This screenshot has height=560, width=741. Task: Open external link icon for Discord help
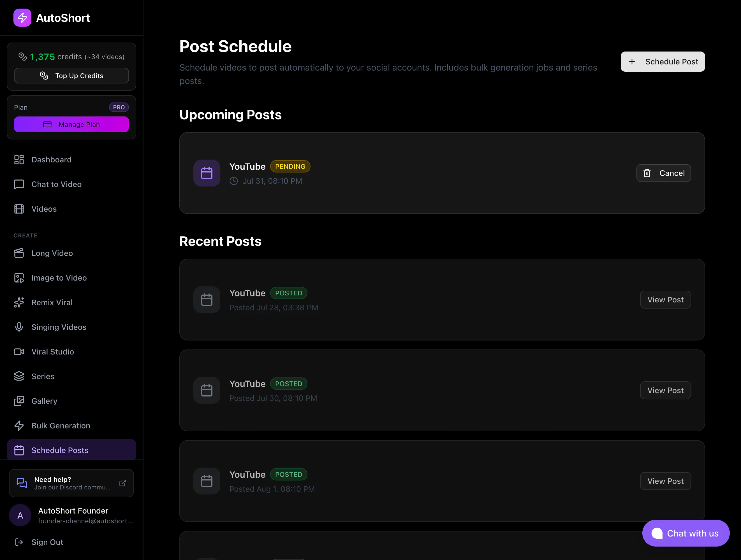(x=122, y=483)
